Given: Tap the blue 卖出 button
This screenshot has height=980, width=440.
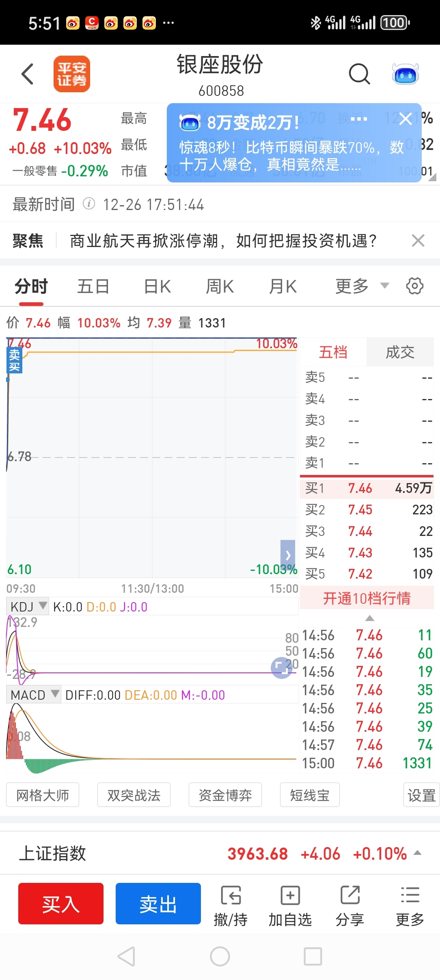Looking at the screenshot, I should pos(158,904).
